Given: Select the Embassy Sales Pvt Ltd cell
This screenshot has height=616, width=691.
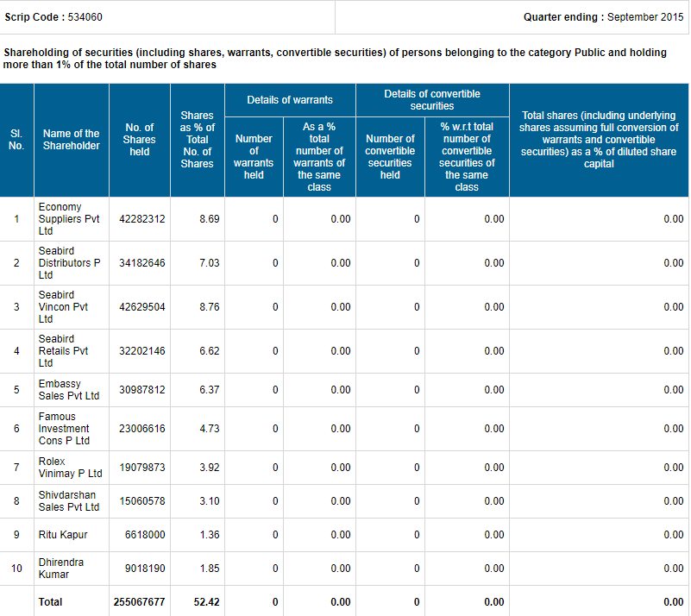Looking at the screenshot, I should (69, 390).
